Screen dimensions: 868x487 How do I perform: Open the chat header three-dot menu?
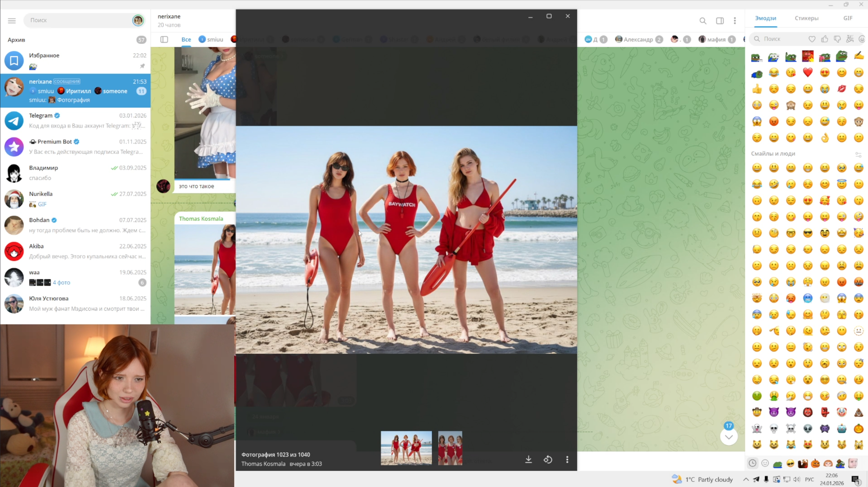coord(735,21)
